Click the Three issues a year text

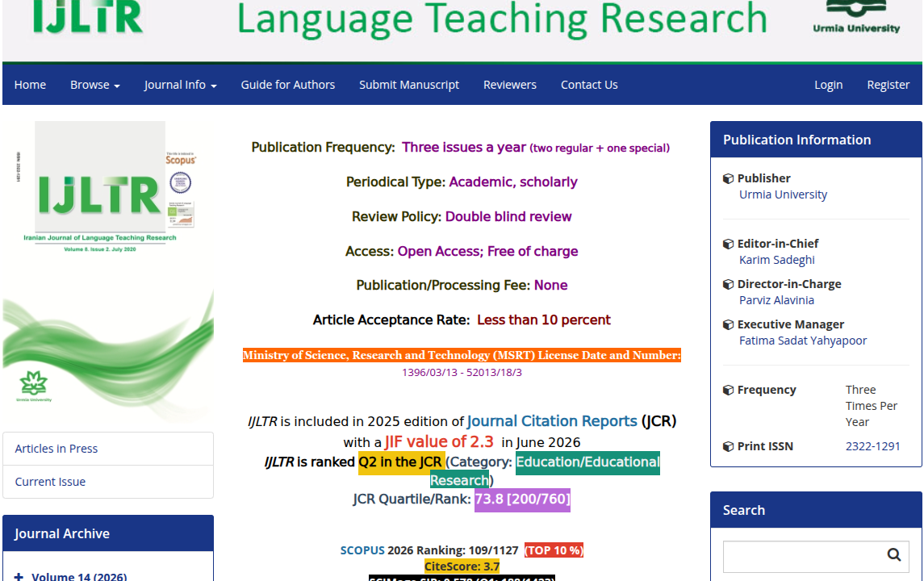464,148
